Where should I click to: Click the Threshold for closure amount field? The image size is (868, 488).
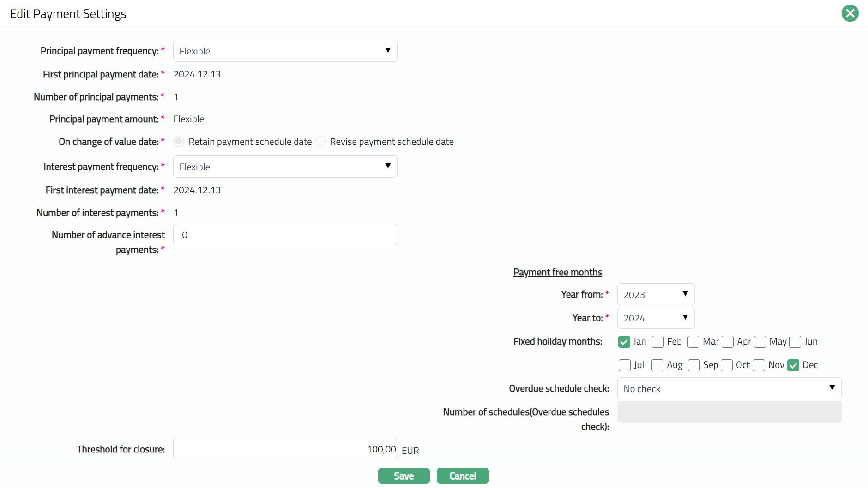coord(285,449)
